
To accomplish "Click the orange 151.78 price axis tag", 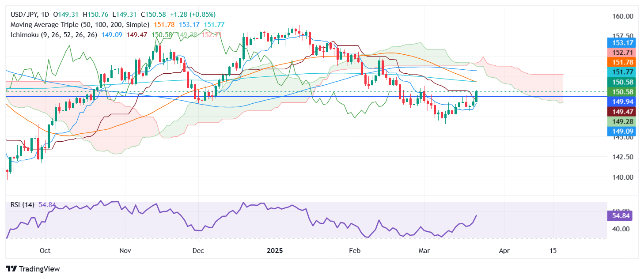I will pyautogui.click(x=621, y=62).
